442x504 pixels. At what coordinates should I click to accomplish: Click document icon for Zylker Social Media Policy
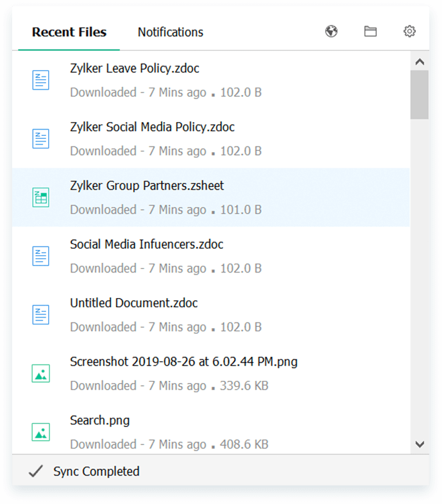pyautogui.click(x=41, y=139)
